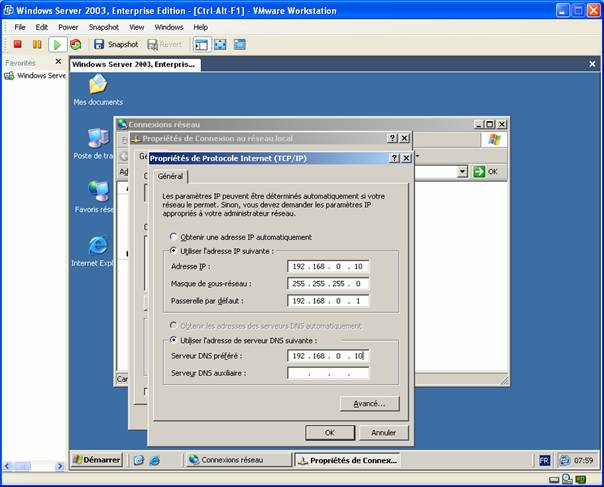Select Windows Server in Favorites list
The height and width of the screenshot is (487, 604).
click(35, 76)
